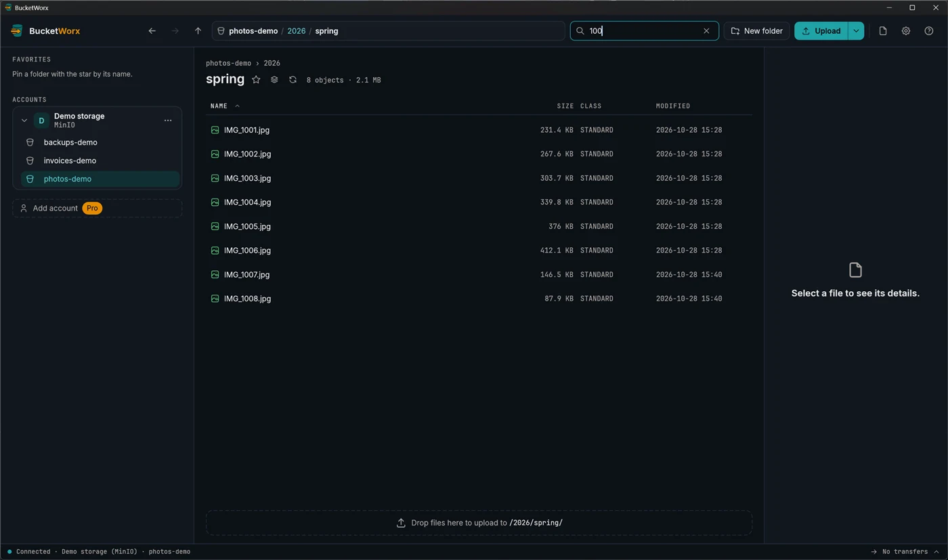Select file IMG_1004.jpg
The height and width of the screenshot is (560, 948).
click(x=479, y=202)
